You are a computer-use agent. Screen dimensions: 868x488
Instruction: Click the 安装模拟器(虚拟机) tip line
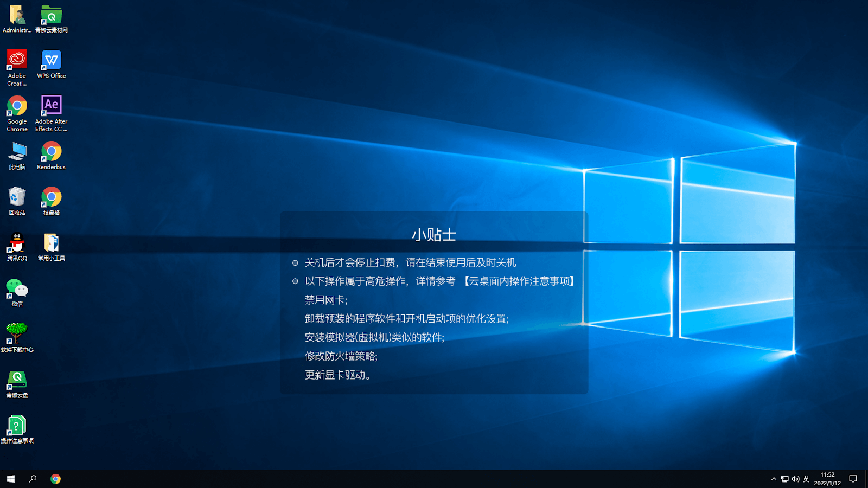374,337
